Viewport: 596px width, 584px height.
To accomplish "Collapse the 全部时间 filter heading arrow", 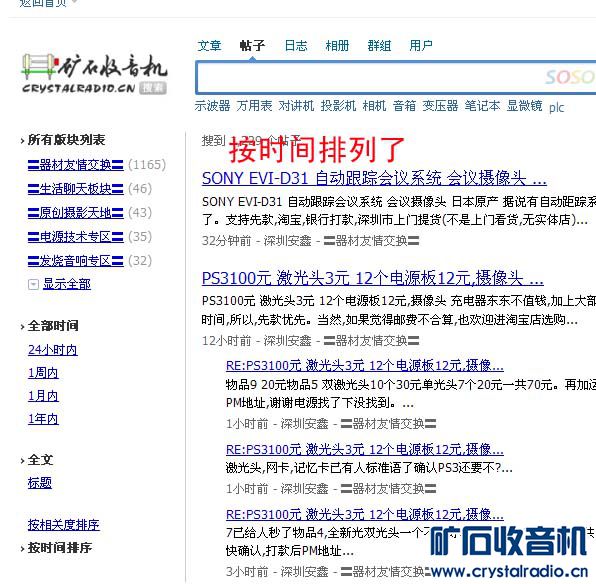I will pyautogui.click(x=22, y=327).
